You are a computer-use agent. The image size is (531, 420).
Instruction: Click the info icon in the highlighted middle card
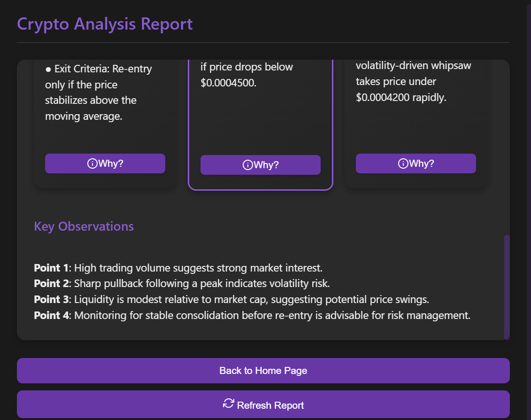point(247,165)
